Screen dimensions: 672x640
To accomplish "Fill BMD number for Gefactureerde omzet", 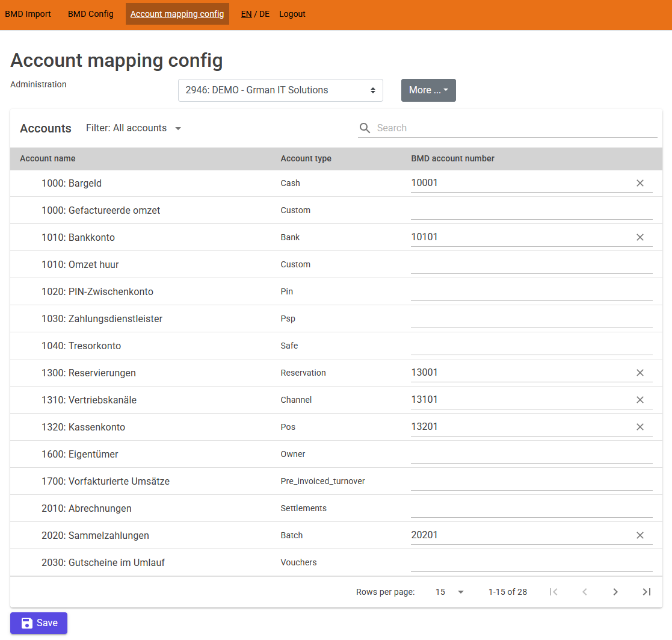I will (x=531, y=210).
